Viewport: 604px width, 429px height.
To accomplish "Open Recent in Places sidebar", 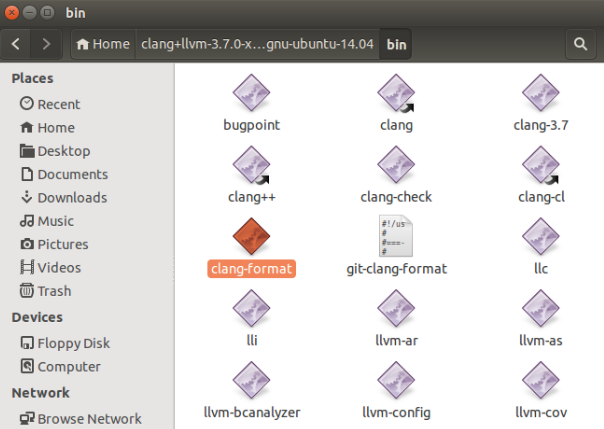I will pyautogui.click(x=58, y=104).
